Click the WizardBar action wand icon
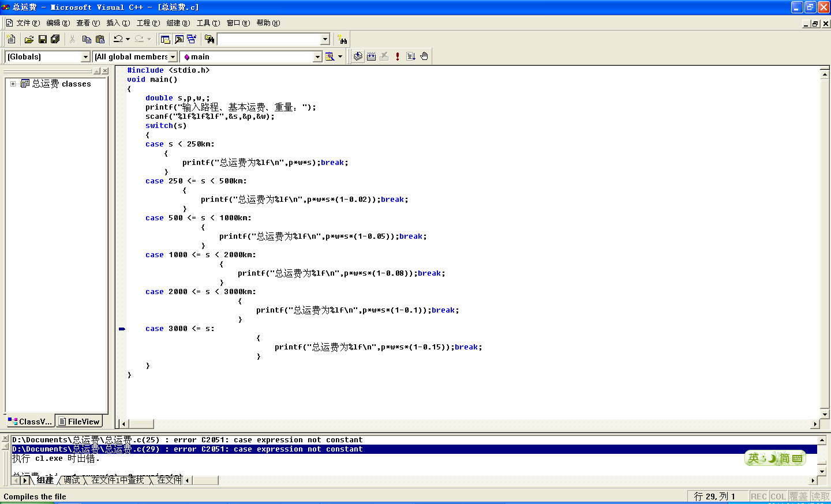The image size is (831, 504). tap(330, 57)
